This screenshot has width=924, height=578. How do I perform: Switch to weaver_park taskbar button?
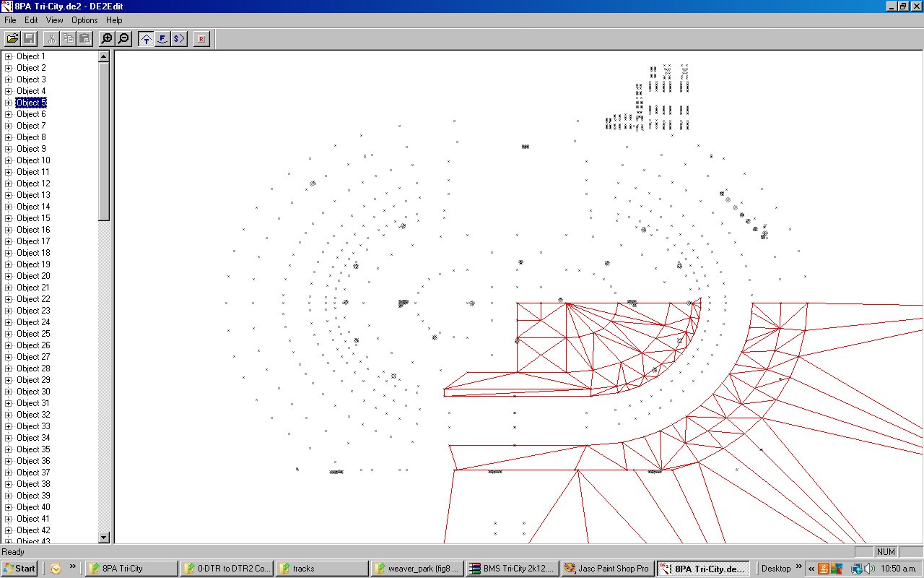click(417, 569)
